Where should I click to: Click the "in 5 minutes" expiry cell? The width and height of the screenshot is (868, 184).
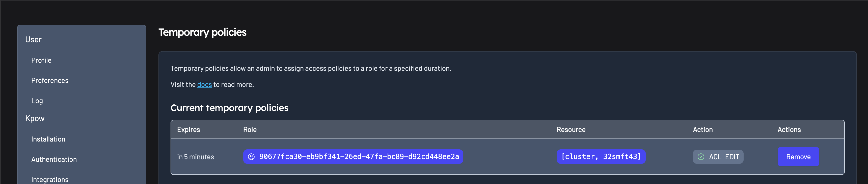[196, 157]
